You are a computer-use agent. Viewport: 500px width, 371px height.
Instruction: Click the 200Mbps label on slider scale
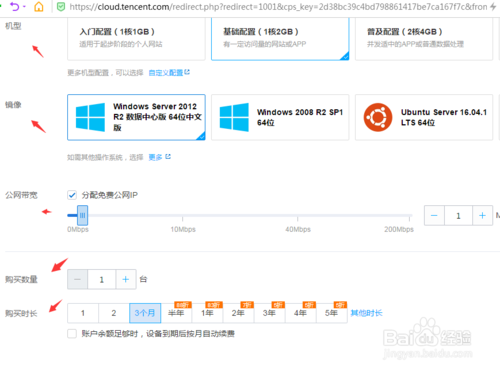point(399,229)
